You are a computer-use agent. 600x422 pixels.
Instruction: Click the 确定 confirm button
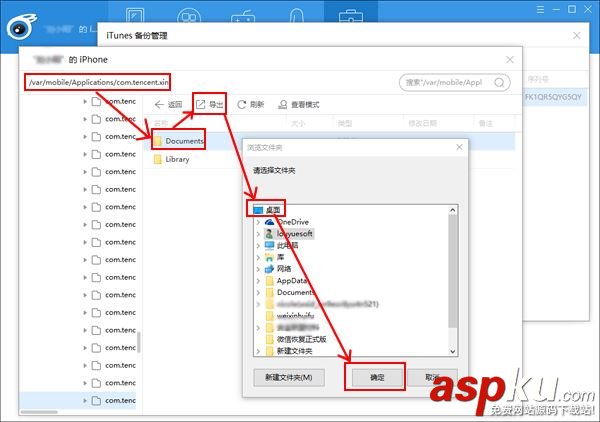pyautogui.click(x=377, y=378)
